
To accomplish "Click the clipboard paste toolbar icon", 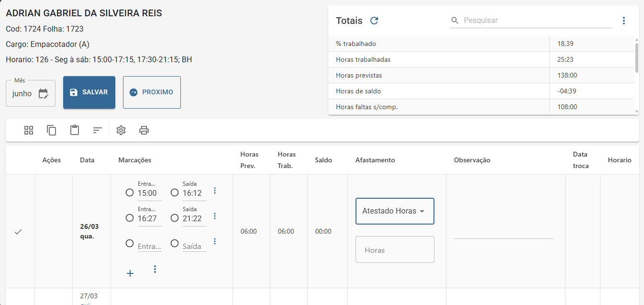I will [75, 130].
